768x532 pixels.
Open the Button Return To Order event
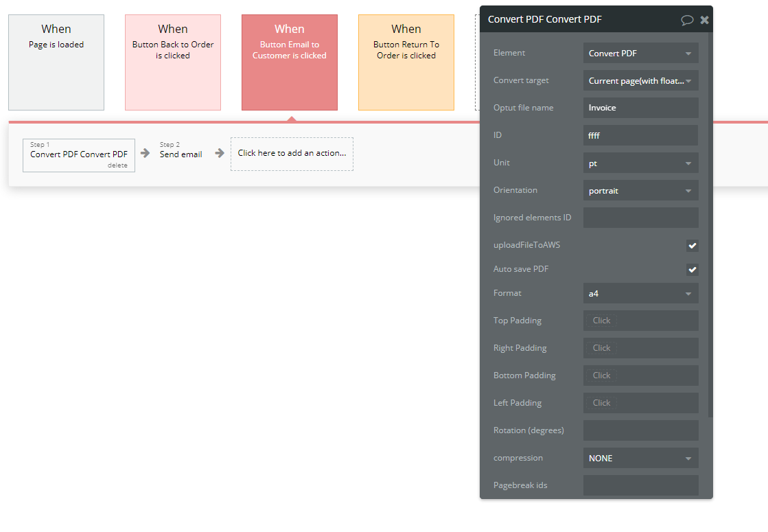[406, 62]
